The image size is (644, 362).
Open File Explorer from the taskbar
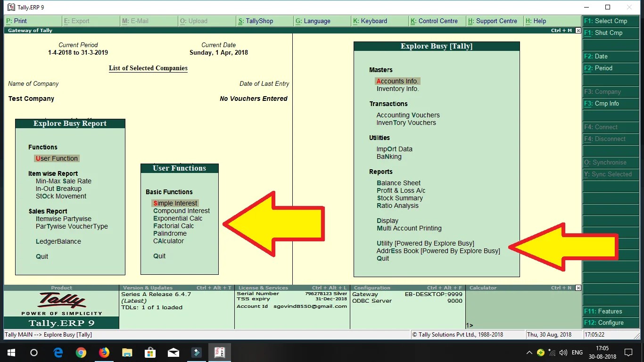click(127, 352)
